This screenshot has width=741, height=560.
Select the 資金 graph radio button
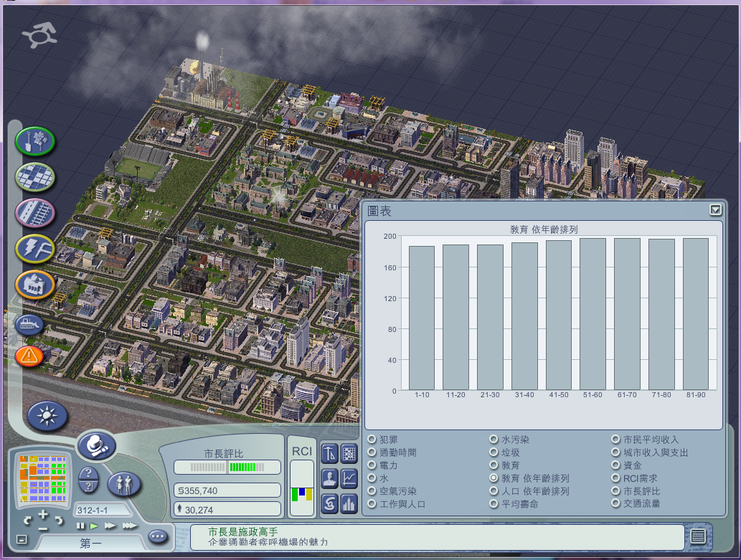[x=615, y=465]
